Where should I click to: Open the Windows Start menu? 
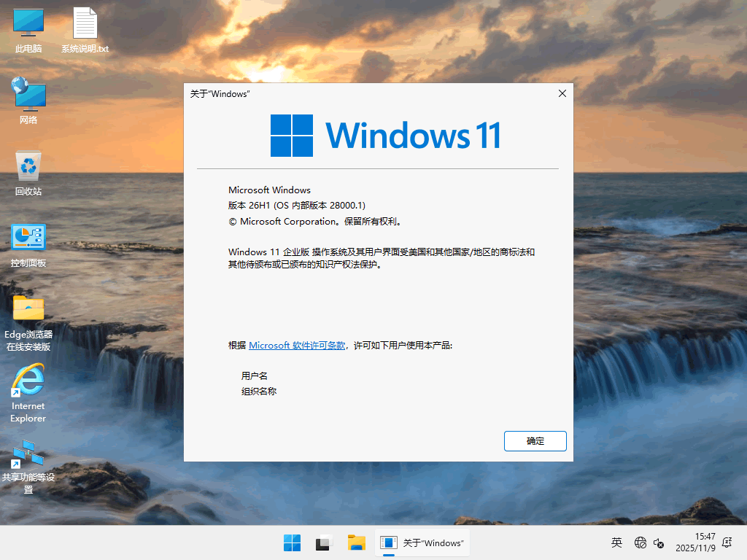click(x=292, y=542)
